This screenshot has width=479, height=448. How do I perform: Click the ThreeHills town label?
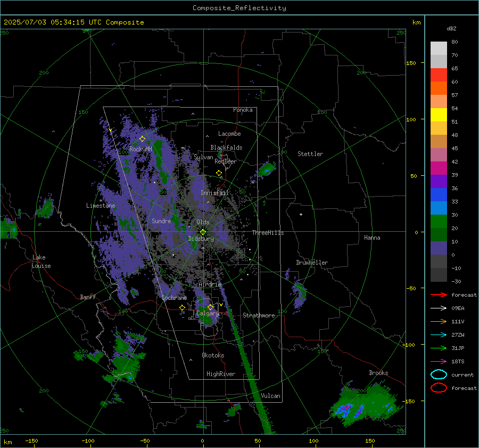[268, 233]
